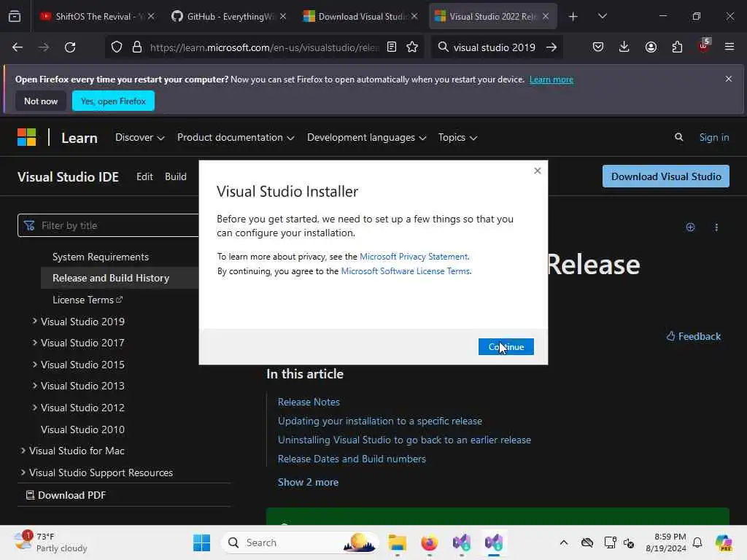Screen dimensions: 747x560
Task: Click the search bar go arrow
Action: coord(551,47)
